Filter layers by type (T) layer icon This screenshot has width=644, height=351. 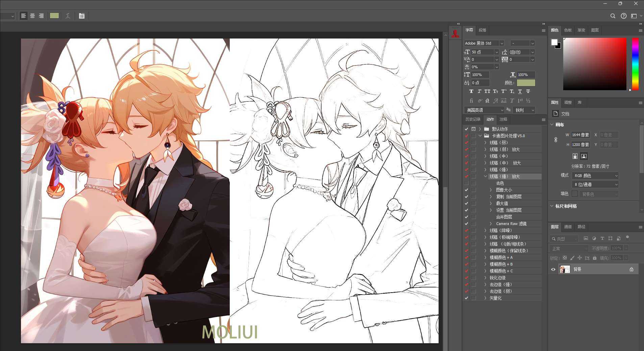[602, 239]
